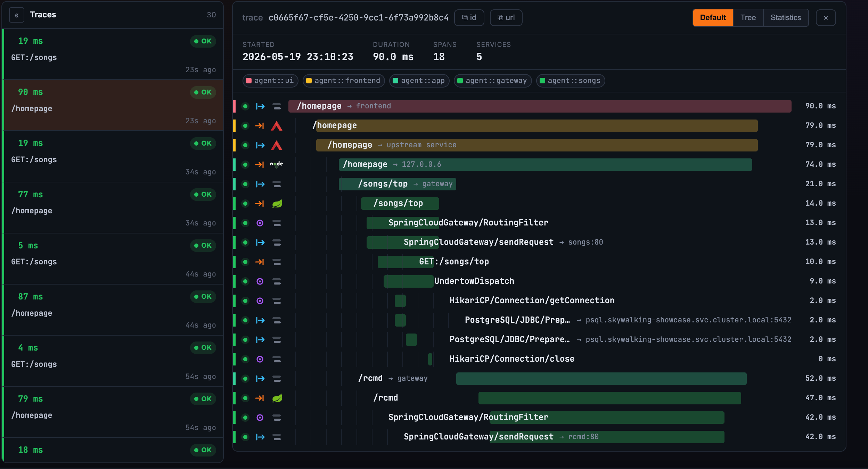Click the green /rcmd → gateway span bar
This screenshot has height=469, width=868.
(x=601, y=379)
